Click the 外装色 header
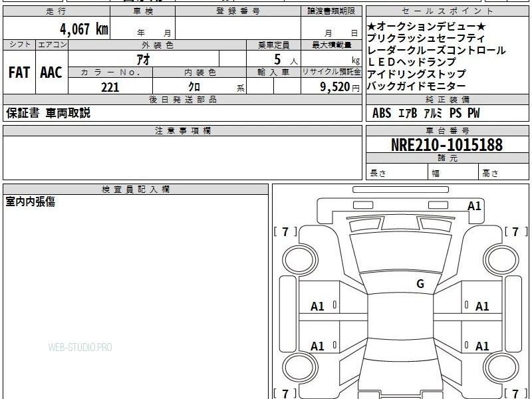Image resolution: width=532 pixels, height=399 pixels. tap(158, 45)
